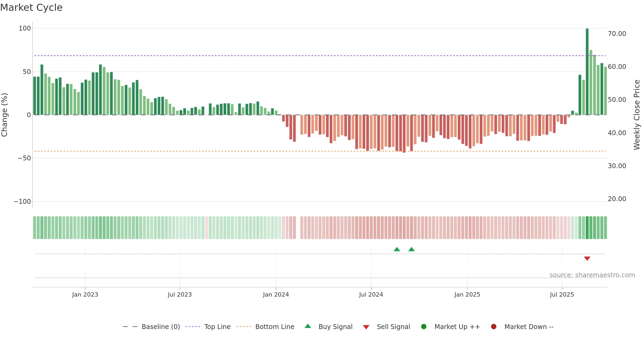The width and height of the screenshot is (644, 362).
Task: Click the orange dotted Bottom Line legend sample
Action: tap(244, 327)
